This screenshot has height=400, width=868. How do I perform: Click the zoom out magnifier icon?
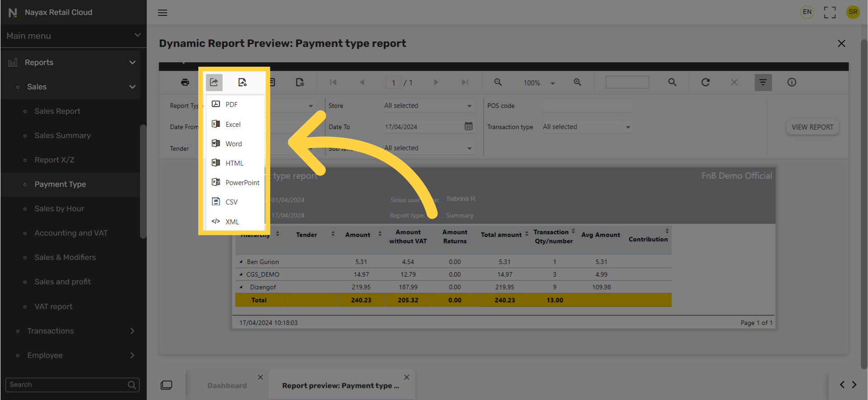498,82
